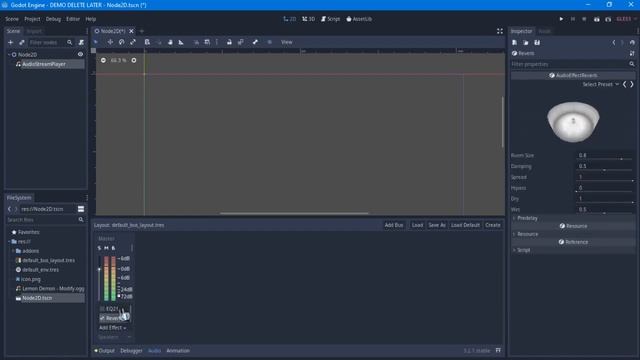640x360 pixels.
Task: Instance a child scene link icon
Action: (22, 42)
